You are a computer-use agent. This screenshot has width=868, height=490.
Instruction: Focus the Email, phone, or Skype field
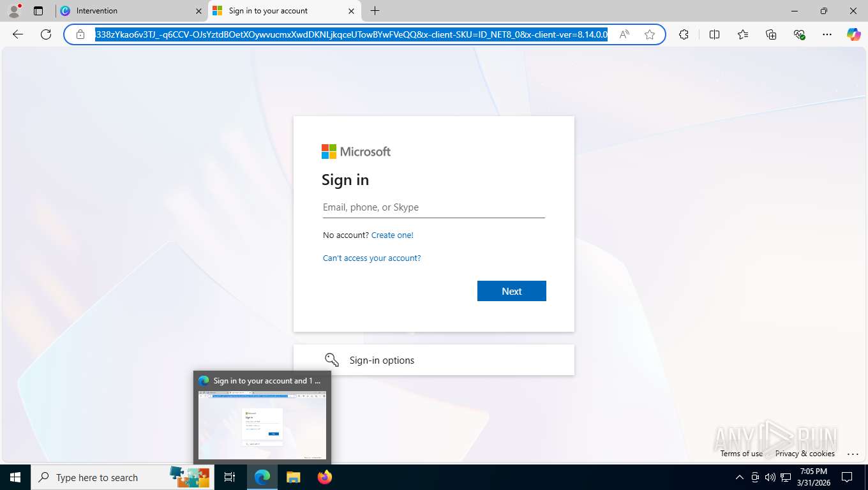pos(434,207)
